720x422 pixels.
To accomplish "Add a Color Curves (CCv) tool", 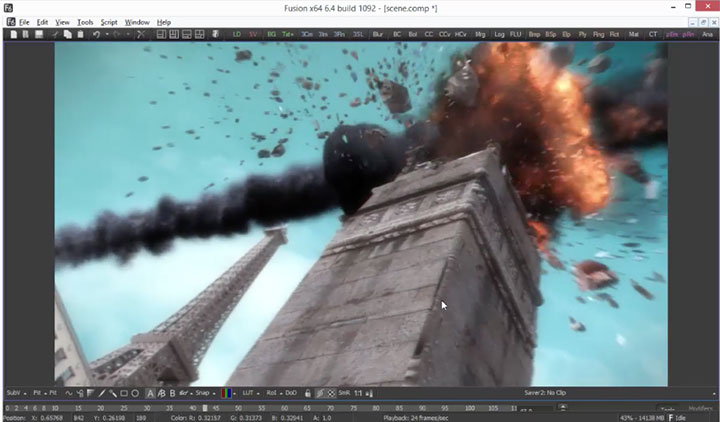I will pyautogui.click(x=444, y=34).
